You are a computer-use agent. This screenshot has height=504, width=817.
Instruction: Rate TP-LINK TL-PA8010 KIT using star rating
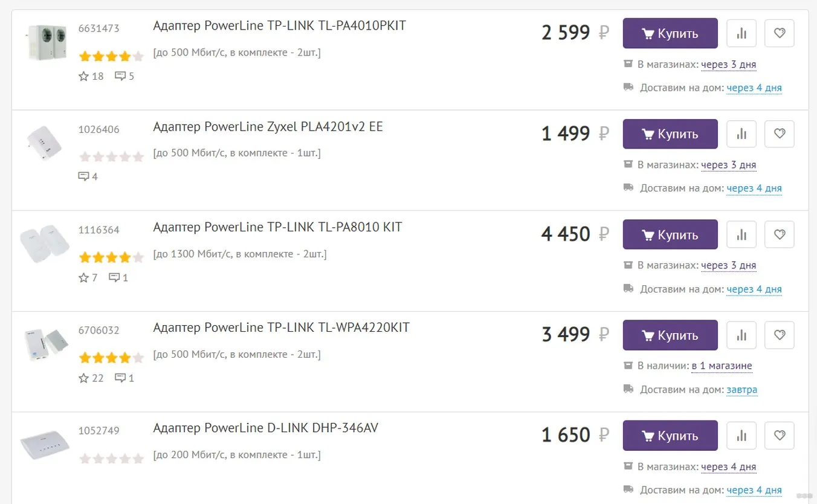pyautogui.click(x=111, y=257)
